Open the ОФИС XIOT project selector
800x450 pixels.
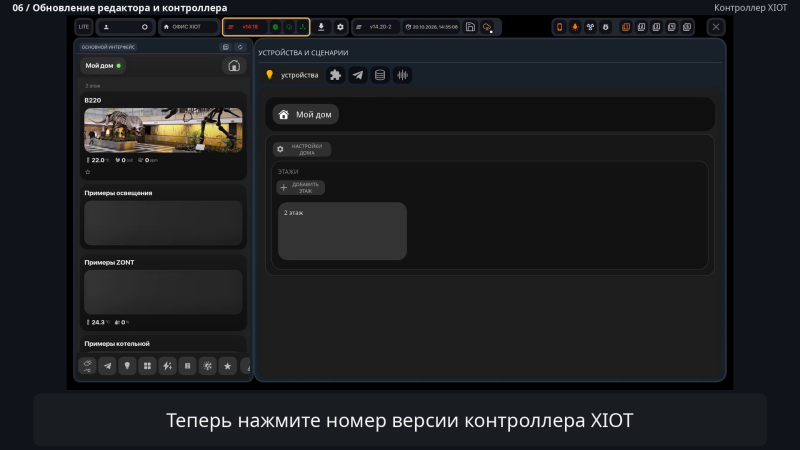(188, 27)
